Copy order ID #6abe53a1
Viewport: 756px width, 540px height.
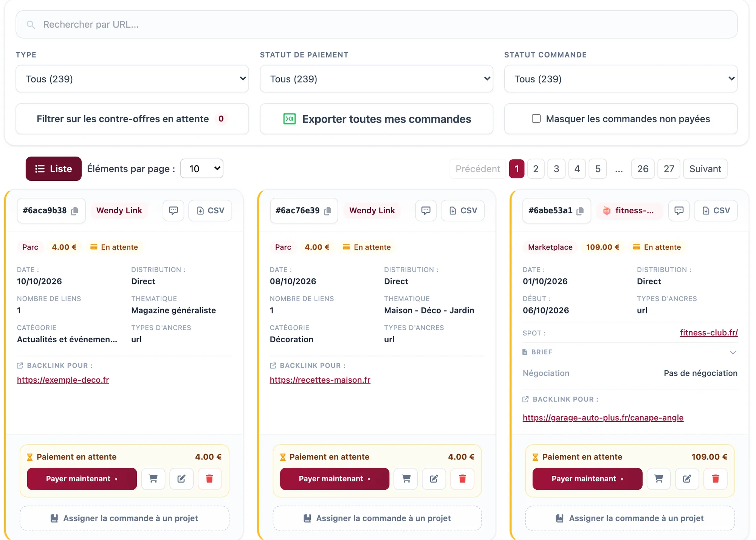point(580,211)
